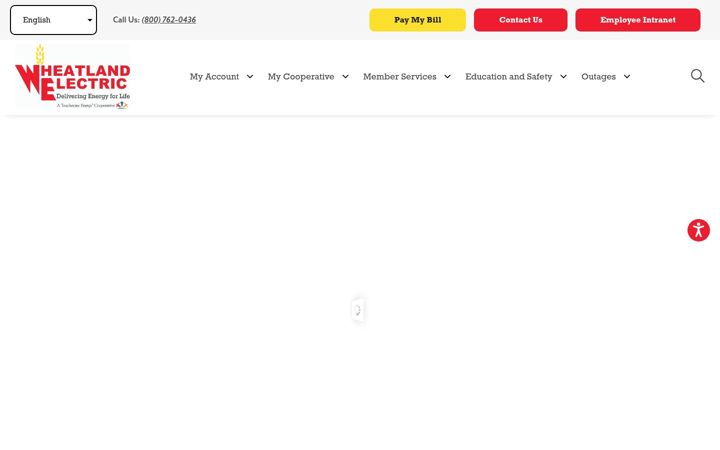Viewport: 720px width, 450px height.
Task: Expand the Education and Safety chevron
Action: pos(563,77)
